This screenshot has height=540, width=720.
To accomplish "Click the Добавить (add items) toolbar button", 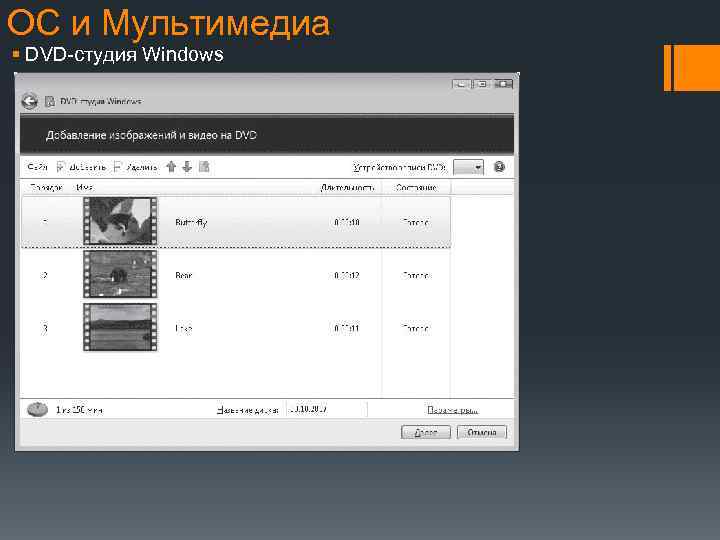I will click(x=81, y=167).
